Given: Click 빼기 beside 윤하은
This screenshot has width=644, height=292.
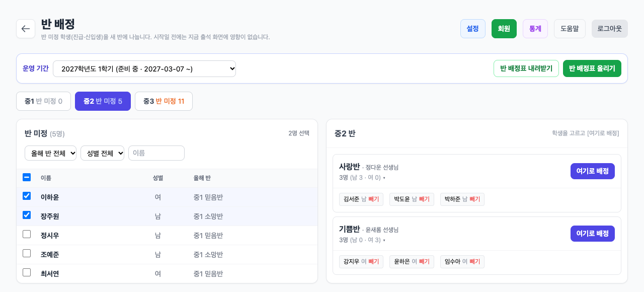Looking at the screenshot, I should click(424, 262).
